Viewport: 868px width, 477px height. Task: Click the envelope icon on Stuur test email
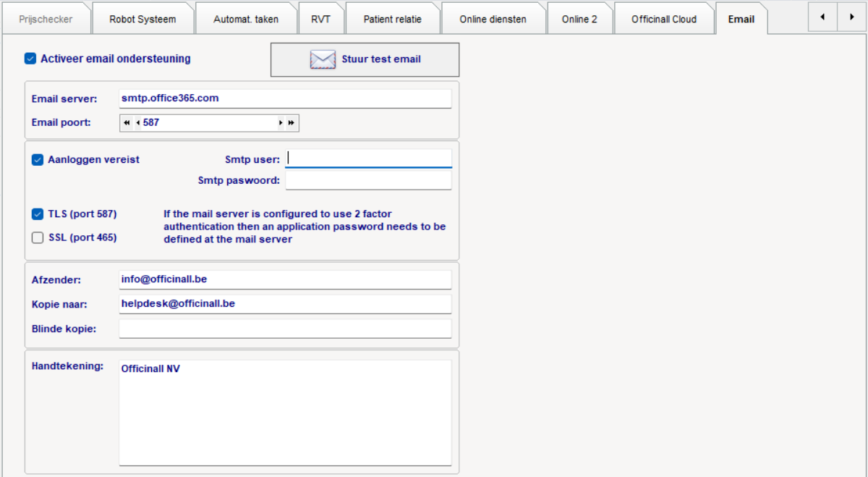click(323, 59)
